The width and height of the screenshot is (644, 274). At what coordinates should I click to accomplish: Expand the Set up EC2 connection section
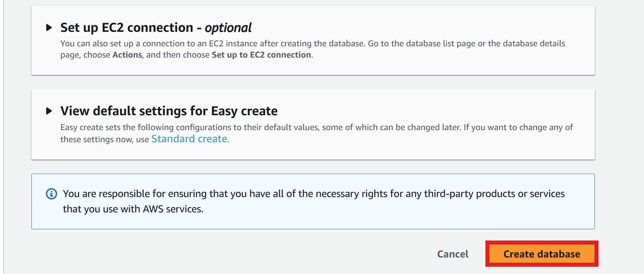tap(49, 28)
